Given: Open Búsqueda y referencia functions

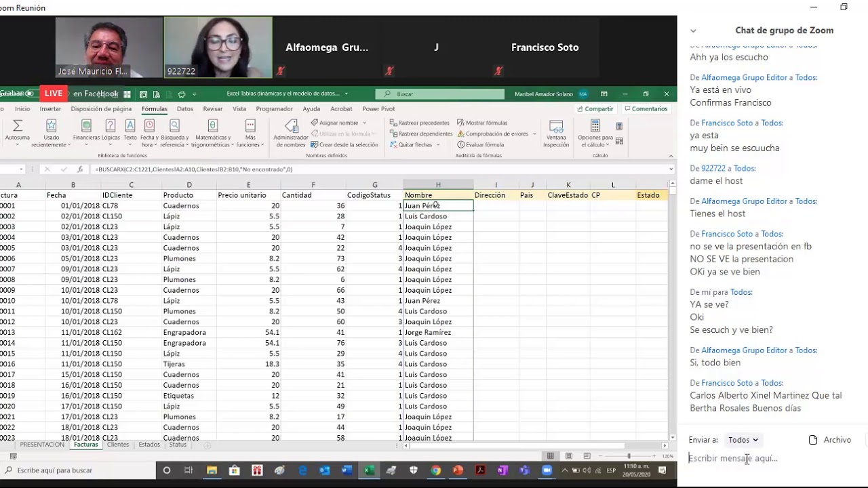Looking at the screenshot, I should (174, 132).
